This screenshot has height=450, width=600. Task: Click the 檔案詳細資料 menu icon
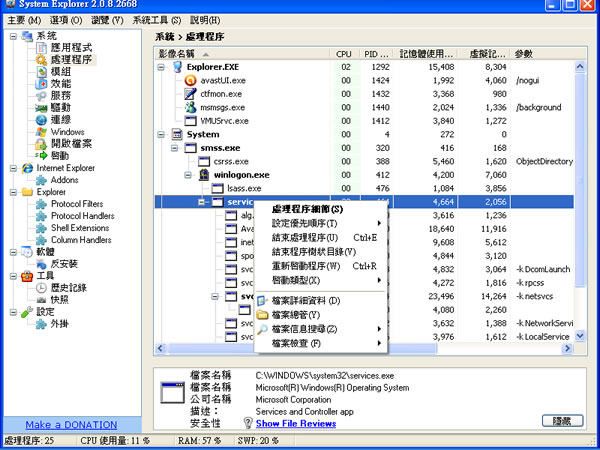(x=262, y=301)
